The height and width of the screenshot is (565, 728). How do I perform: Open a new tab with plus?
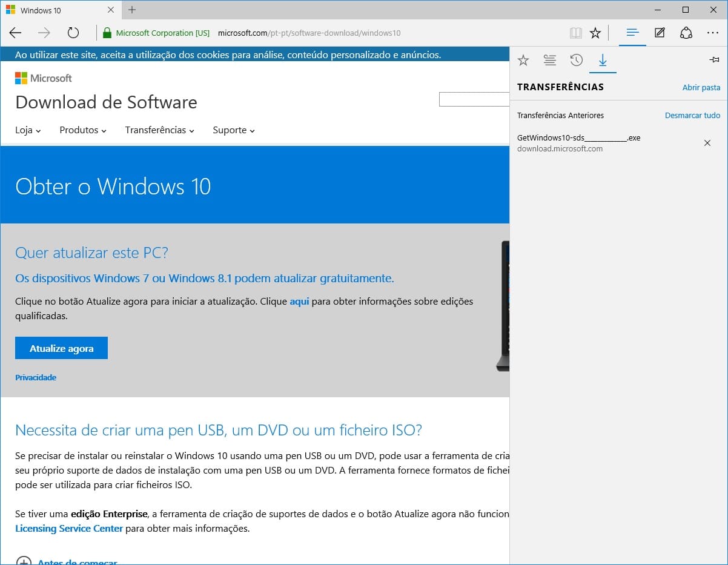point(132,10)
